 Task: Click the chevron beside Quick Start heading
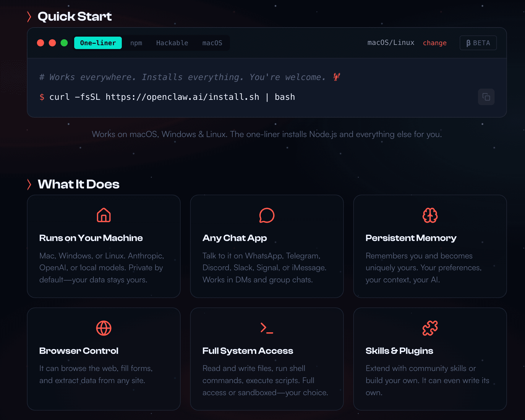29,17
